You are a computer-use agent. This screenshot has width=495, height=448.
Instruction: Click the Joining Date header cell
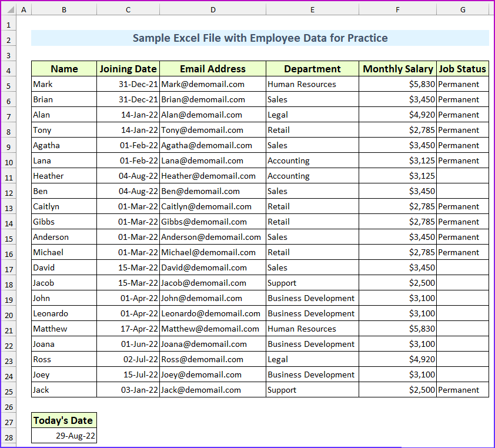click(128, 69)
